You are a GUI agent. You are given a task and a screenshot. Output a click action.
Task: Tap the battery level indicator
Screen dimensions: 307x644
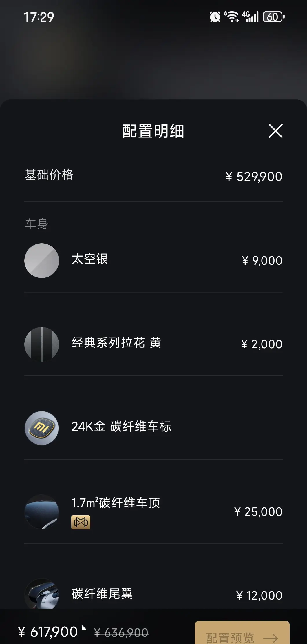tap(273, 17)
